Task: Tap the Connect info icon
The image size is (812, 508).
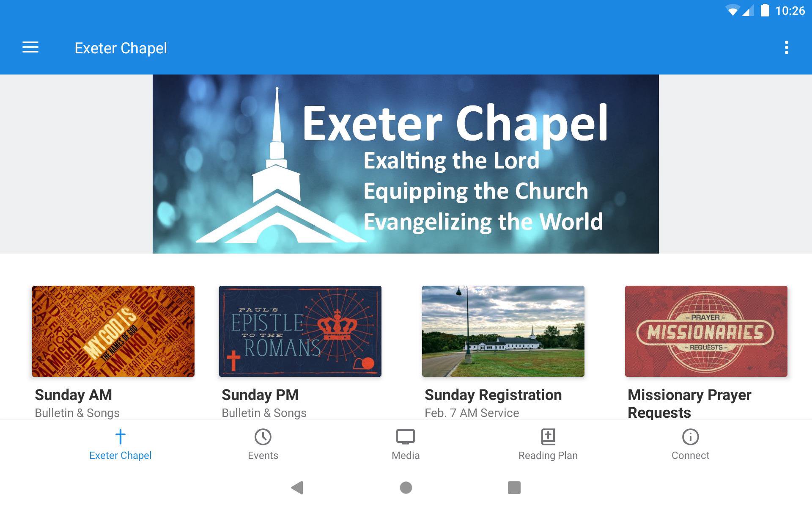Action: pyautogui.click(x=690, y=436)
